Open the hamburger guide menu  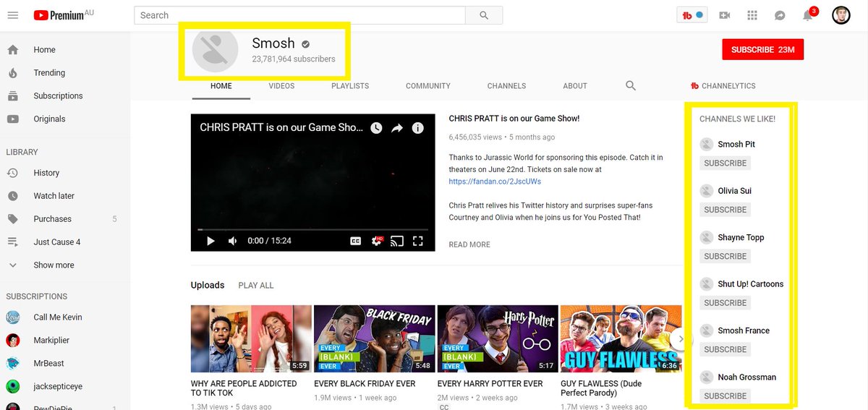click(x=12, y=15)
